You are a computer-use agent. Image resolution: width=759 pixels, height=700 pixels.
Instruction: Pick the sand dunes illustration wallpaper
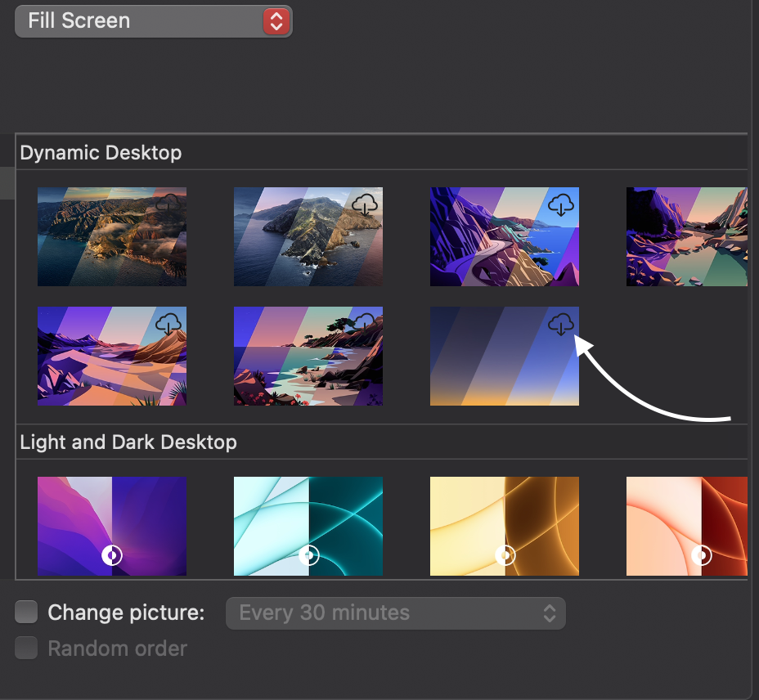(112, 356)
